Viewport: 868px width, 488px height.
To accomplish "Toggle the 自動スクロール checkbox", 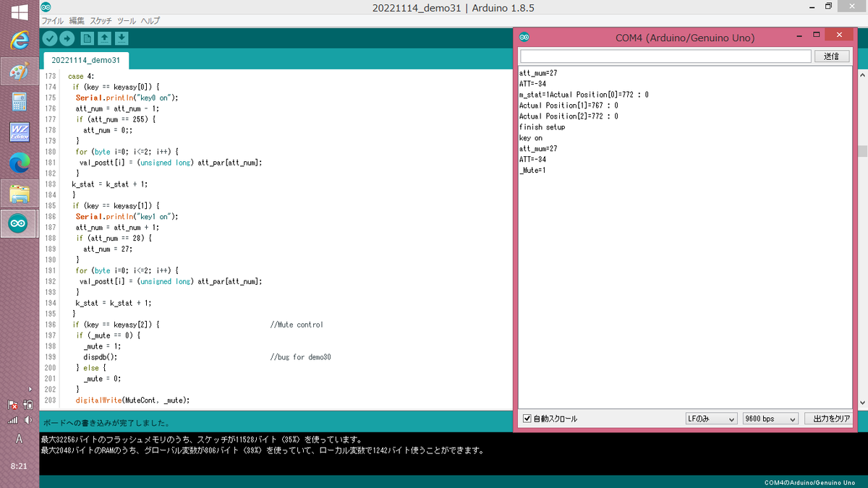I will [x=527, y=419].
